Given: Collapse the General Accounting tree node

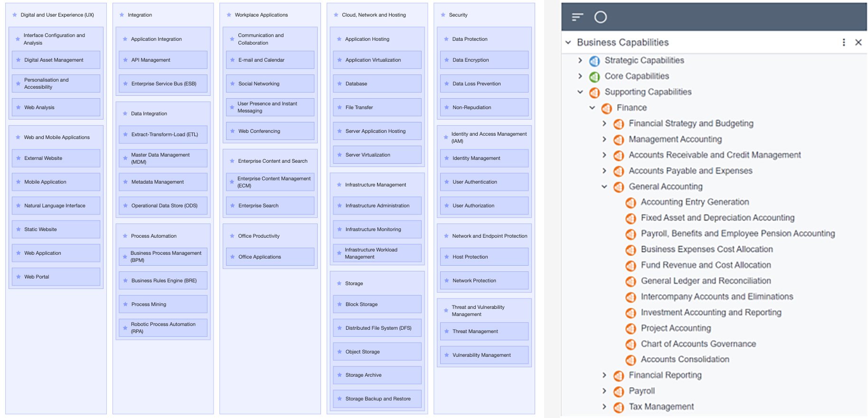Looking at the screenshot, I should pyautogui.click(x=604, y=187).
